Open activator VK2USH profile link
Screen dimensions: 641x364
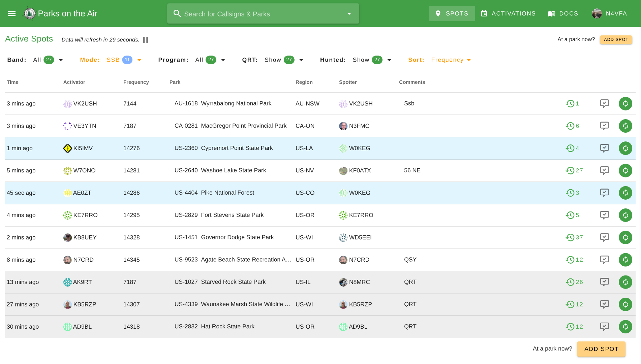click(85, 104)
